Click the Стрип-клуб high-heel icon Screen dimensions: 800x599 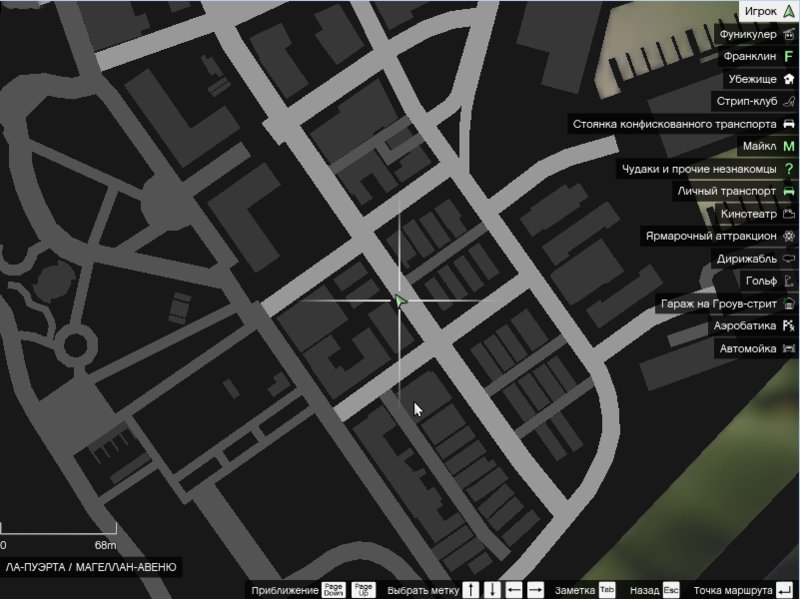click(789, 101)
